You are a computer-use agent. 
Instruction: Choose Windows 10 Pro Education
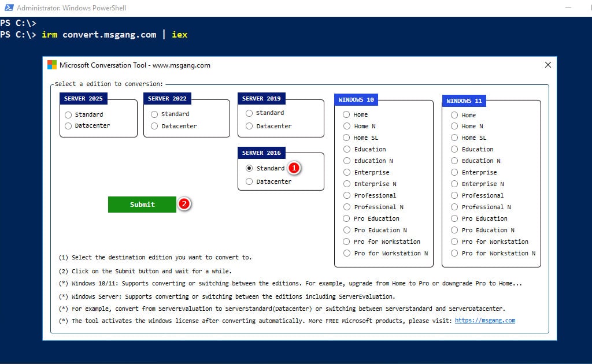(x=347, y=218)
